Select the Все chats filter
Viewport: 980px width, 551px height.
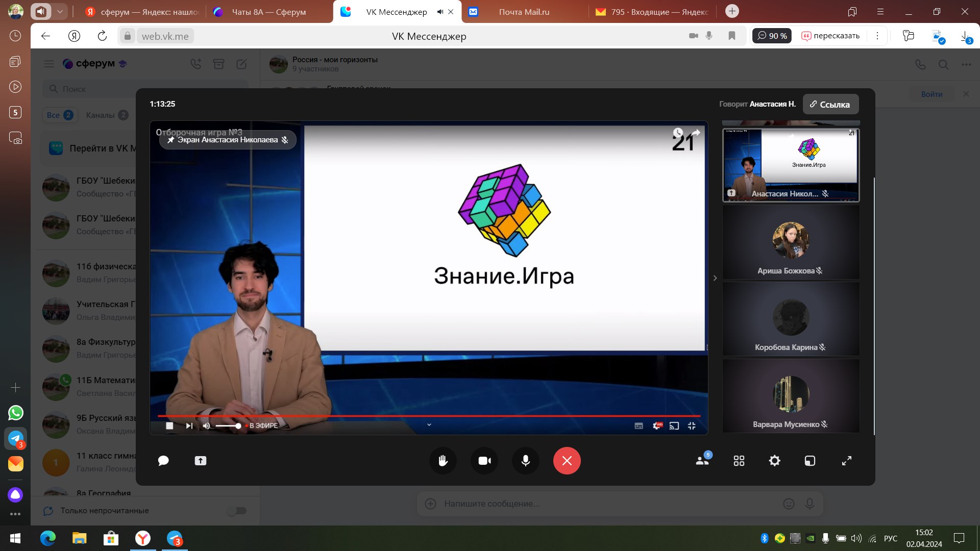coord(60,115)
